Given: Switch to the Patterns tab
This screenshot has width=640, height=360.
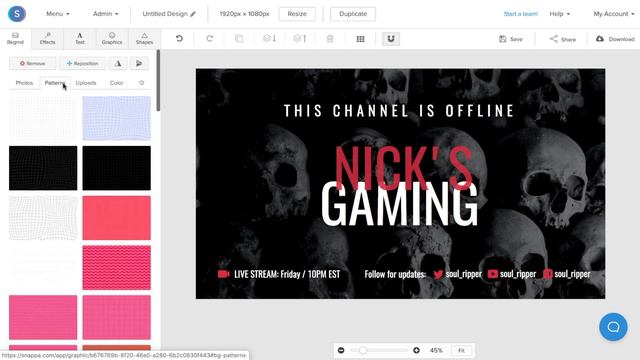Looking at the screenshot, I should [x=55, y=82].
